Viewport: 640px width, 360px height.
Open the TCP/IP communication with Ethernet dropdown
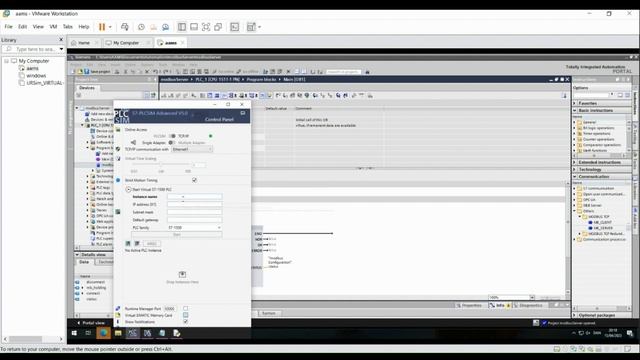[x=192, y=149]
